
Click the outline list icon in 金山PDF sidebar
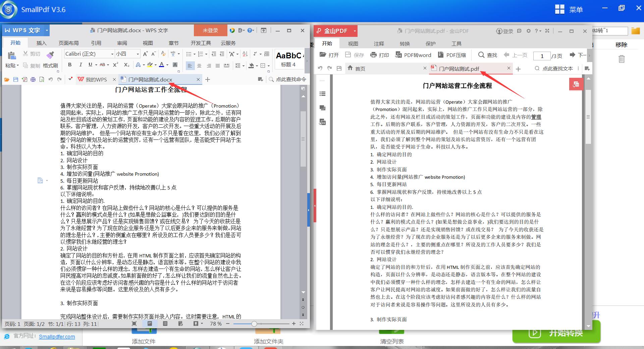pyautogui.click(x=323, y=94)
